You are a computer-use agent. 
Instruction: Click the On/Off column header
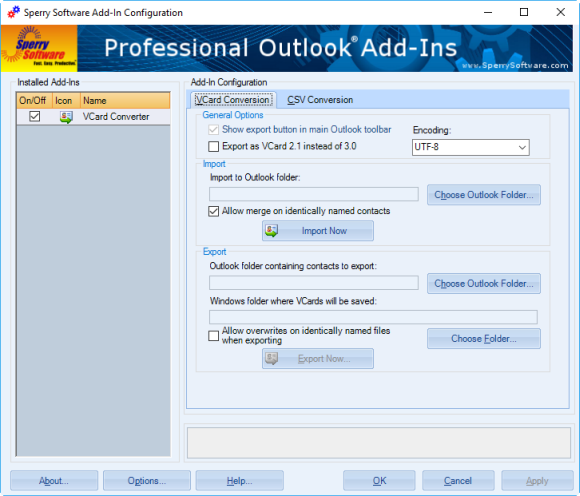pos(34,101)
